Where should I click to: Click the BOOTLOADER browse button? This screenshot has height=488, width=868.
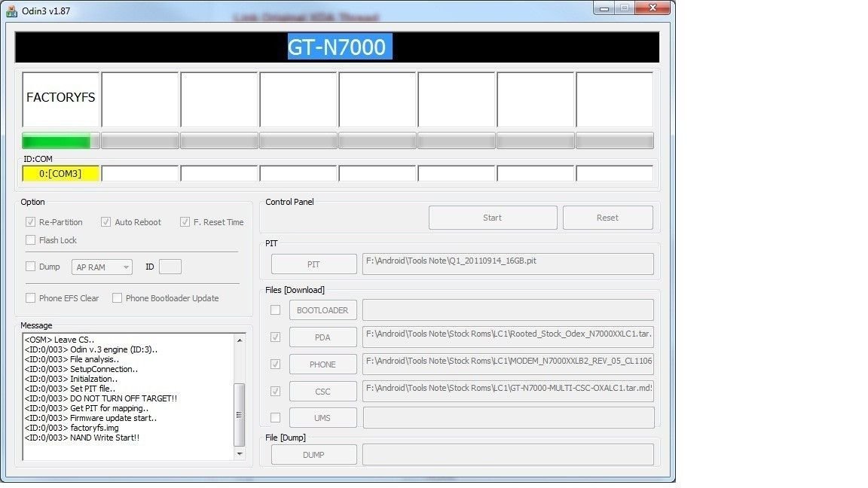pyautogui.click(x=322, y=310)
